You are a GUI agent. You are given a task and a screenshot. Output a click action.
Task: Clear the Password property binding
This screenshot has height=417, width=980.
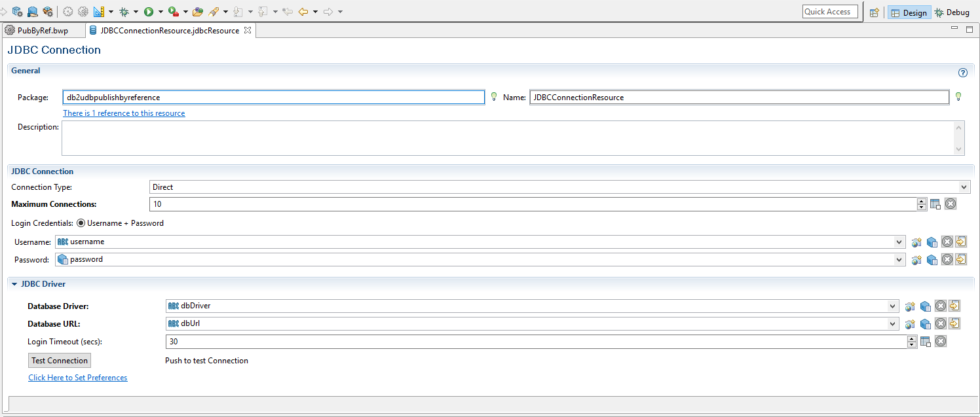(947, 259)
